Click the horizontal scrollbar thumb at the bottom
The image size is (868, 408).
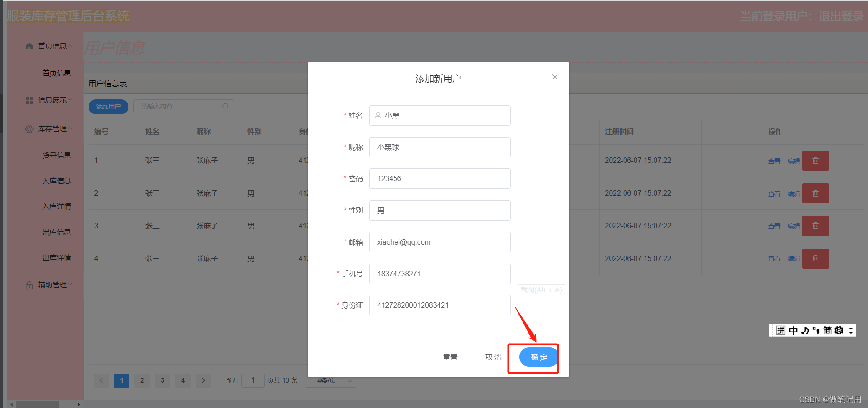pyautogui.click(x=38, y=404)
